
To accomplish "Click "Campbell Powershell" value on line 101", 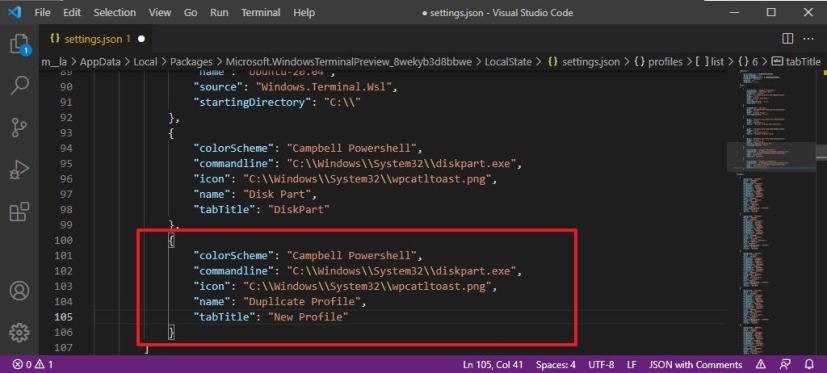I will (x=352, y=256).
